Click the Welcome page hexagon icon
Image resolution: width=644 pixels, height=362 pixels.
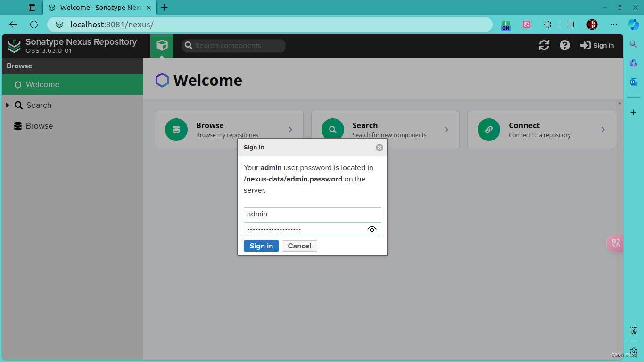pyautogui.click(x=162, y=80)
